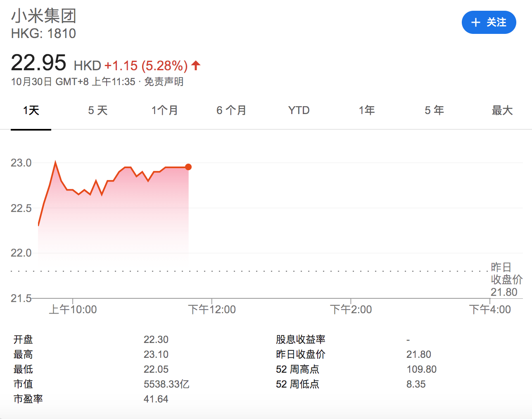Click the 小米集团 company title
Image resolution: width=532 pixels, height=419 pixels.
click(44, 16)
